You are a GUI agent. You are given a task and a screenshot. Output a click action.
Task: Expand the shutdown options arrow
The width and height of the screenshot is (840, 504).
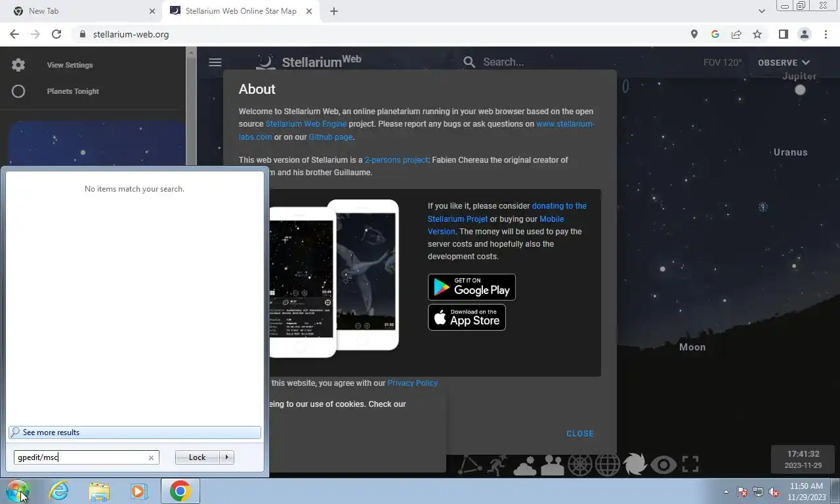pyautogui.click(x=226, y=457)
